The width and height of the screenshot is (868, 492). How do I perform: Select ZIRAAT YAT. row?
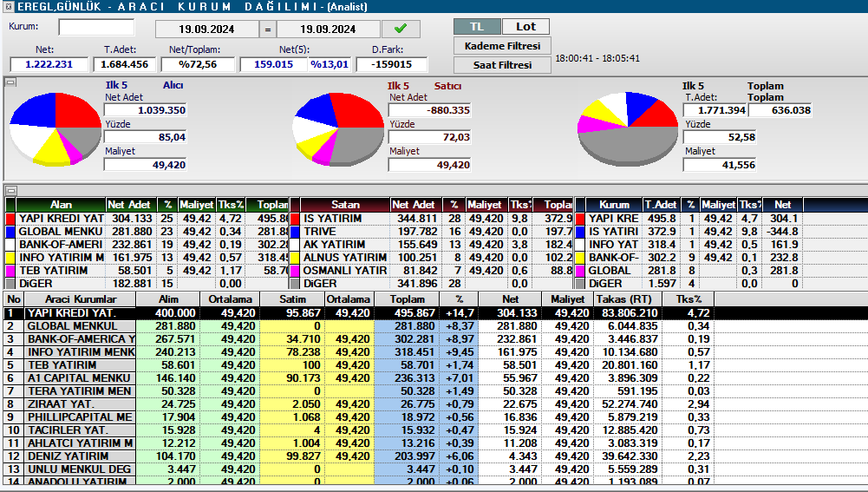pyautogui.click(x=435, y=403)
